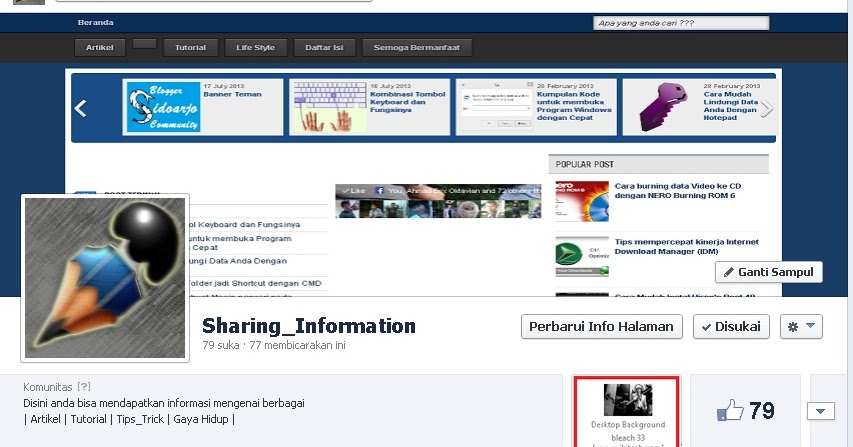The image size is (853, 447).
Task: Click the [?] help link beside Komunitas
Action: 83,387
